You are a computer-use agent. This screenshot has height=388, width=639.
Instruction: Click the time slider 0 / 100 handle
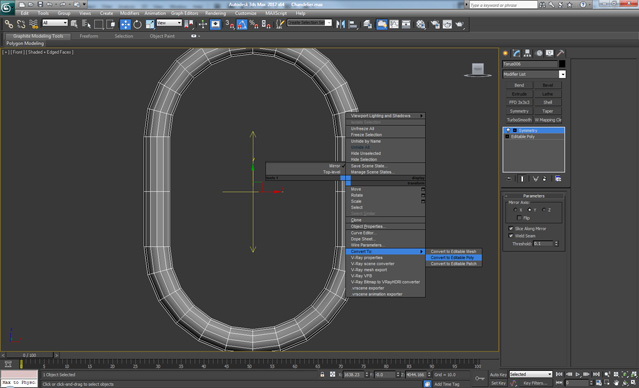point(30,355)
